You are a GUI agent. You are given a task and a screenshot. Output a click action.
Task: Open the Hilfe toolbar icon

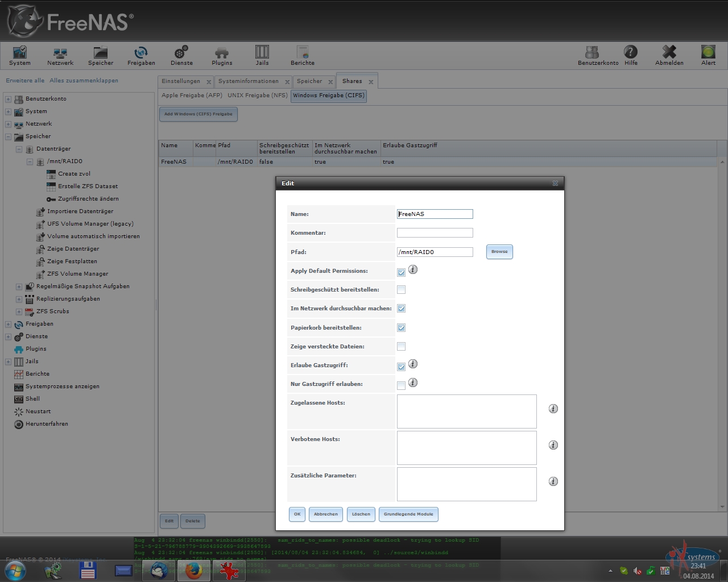point(631,56)
